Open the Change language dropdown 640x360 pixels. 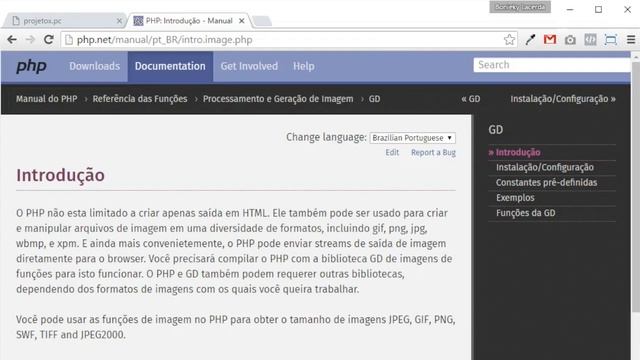pos(413,138)
